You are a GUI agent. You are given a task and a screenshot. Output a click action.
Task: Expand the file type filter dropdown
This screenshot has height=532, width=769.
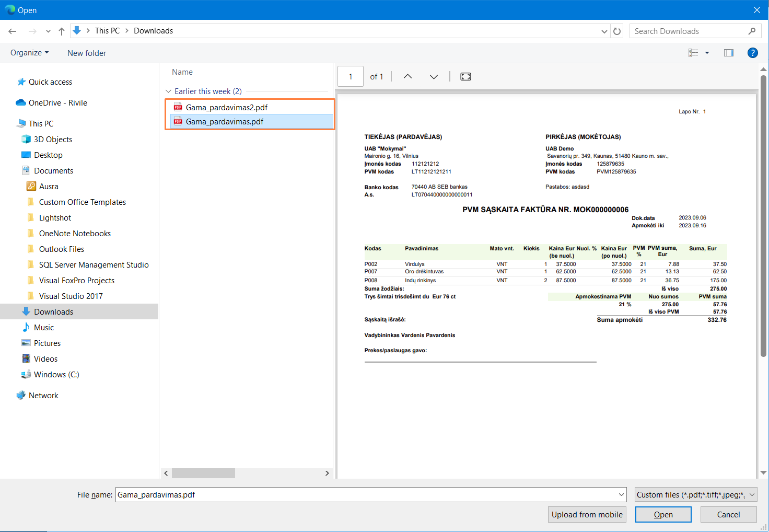click(x=752, y=494)
